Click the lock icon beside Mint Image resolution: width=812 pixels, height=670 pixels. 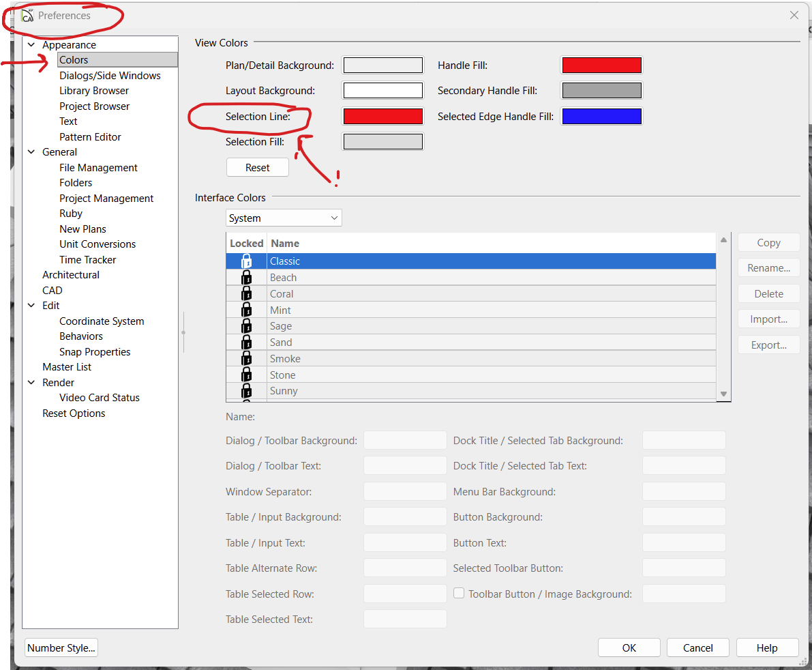(x=246, y=310)
